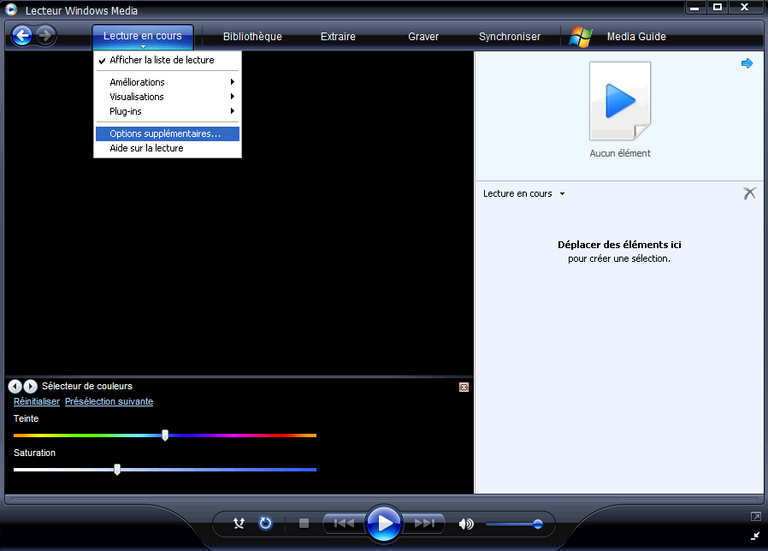768x551 pixels.
Task: Start playback with the Play button
Action: tap(384, 523)
